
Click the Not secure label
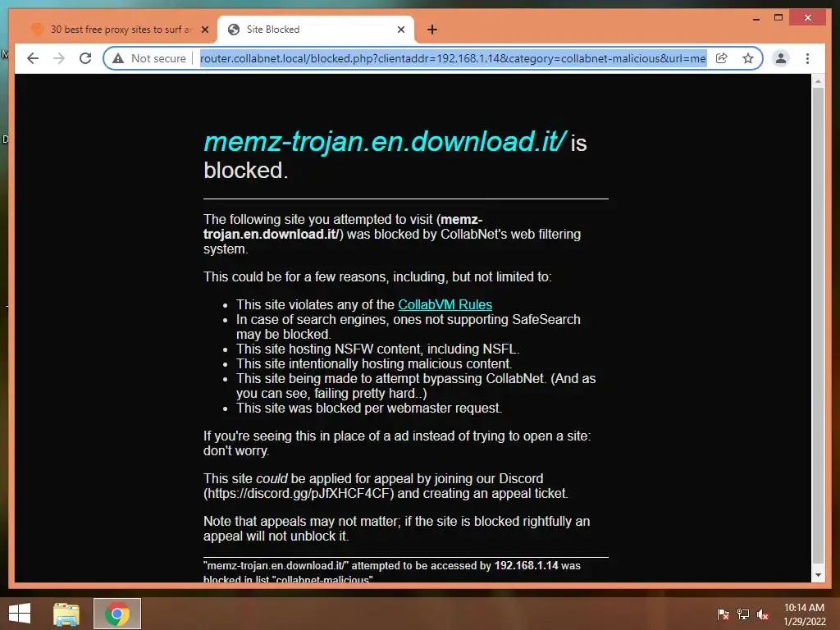point(158,58)
